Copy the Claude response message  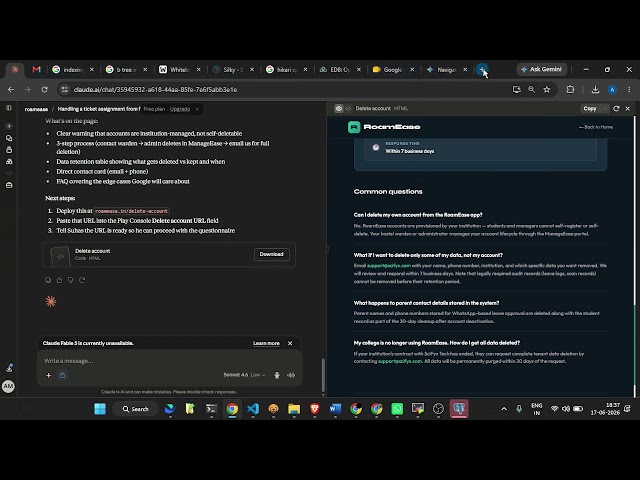click(x=48, y=280)
